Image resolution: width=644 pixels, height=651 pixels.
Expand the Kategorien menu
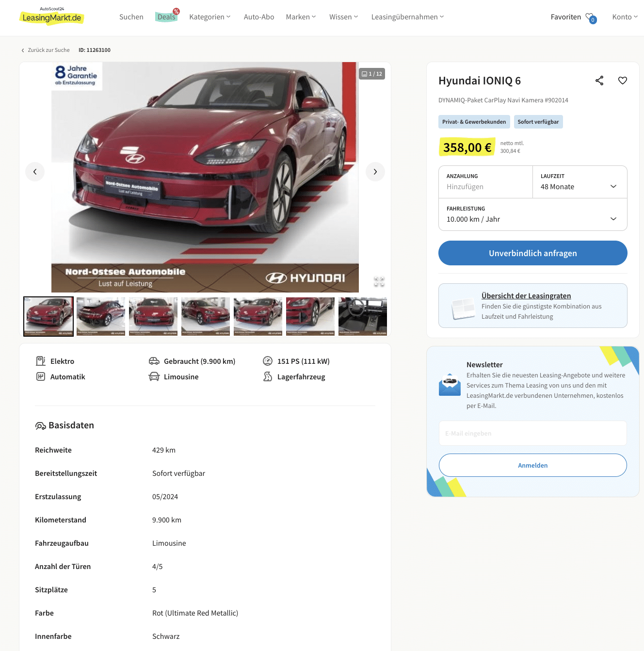pyautogui.click(x=210, y=17)
